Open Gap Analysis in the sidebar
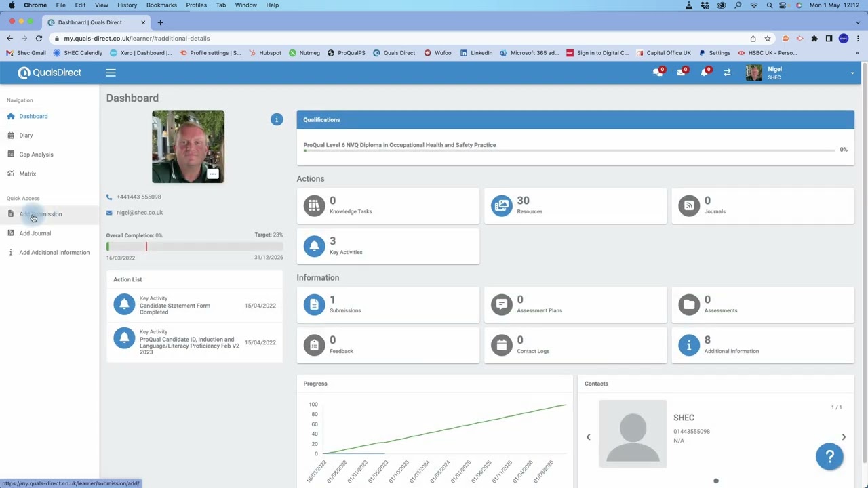 click(x=36, y=155)
